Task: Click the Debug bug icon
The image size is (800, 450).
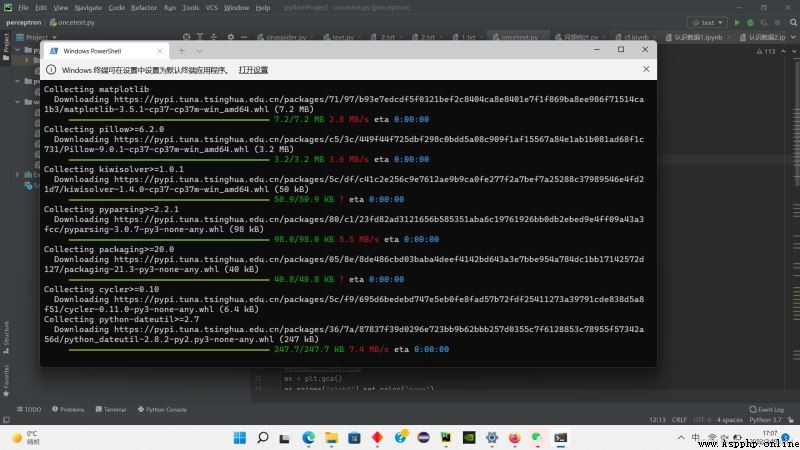Action: click(x=750, y=22)
